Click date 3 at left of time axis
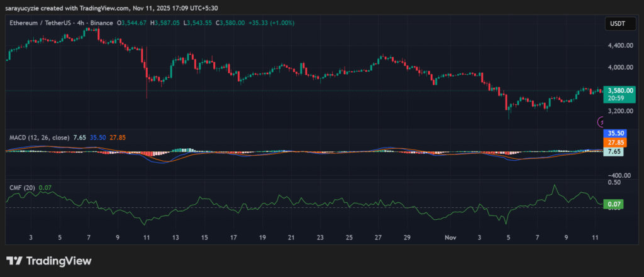Screen dimensions: 644x277 (31, 238)
